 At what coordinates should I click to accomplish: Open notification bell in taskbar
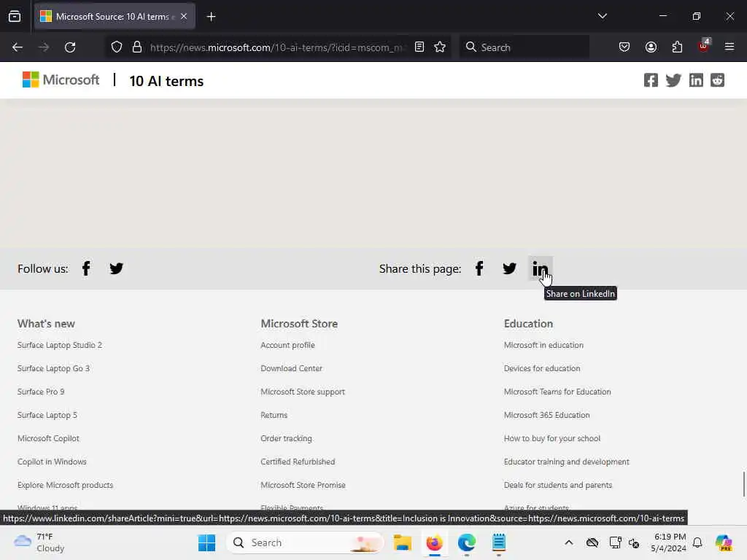coord(697,542)
